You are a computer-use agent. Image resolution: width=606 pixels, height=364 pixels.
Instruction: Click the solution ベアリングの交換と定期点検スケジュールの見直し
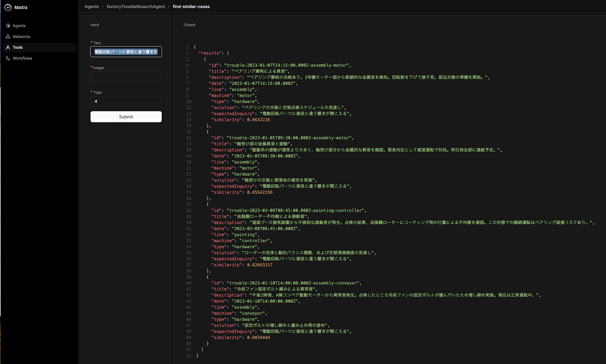(x=294, y=108)
